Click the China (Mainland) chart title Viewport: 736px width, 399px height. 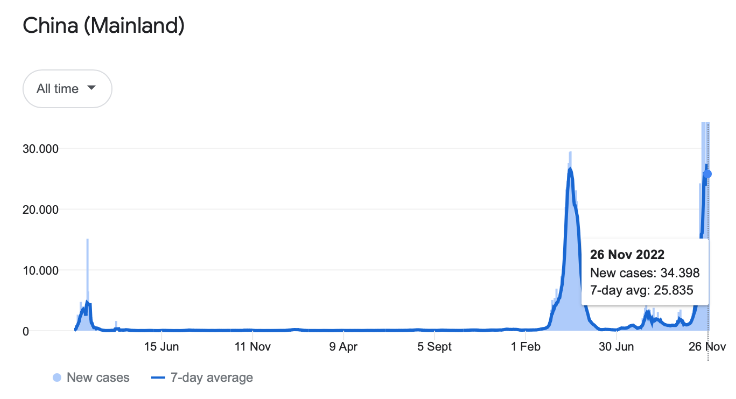pos(104,26)
